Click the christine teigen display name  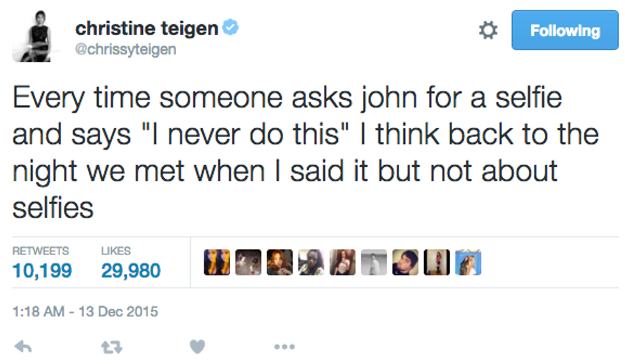coord(147,28)
